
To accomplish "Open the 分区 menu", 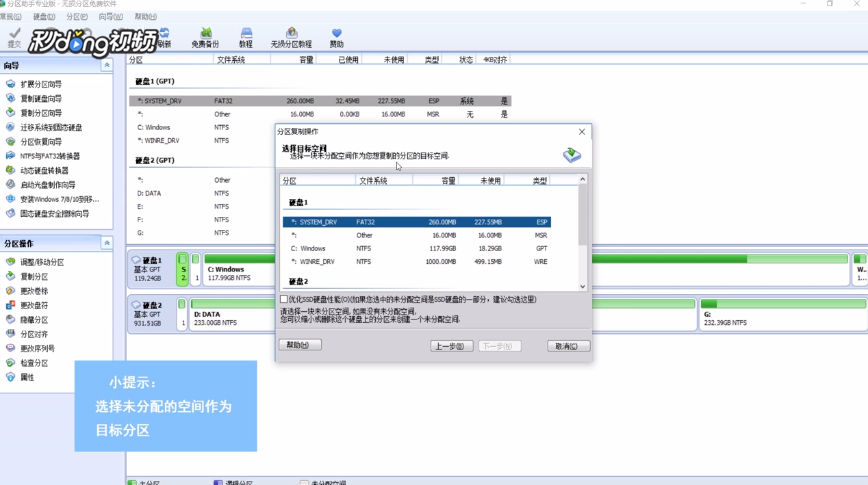I will [77, 16].
